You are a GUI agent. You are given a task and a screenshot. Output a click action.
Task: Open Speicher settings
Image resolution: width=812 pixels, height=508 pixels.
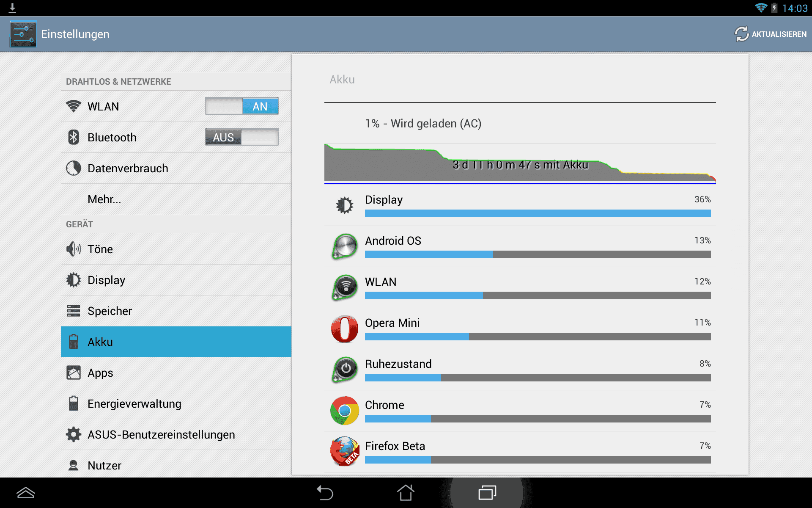[x=176, y=311]
